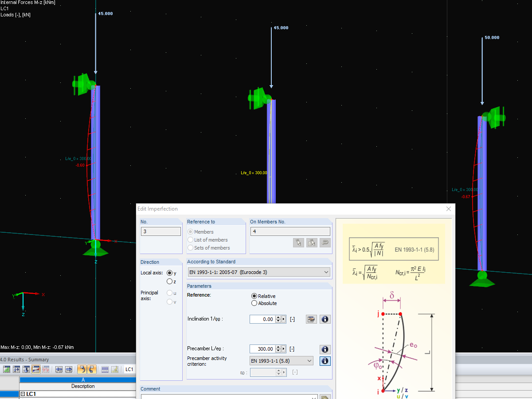
Task: Click the 4.0 Results - Summary panel title
Action: click(24, 360)
